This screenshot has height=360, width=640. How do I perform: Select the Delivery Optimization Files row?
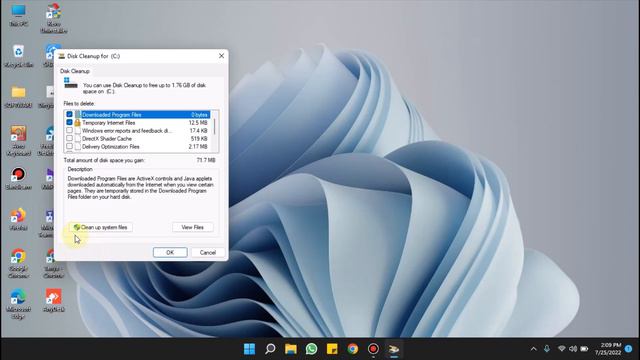[x=138, y=147]
